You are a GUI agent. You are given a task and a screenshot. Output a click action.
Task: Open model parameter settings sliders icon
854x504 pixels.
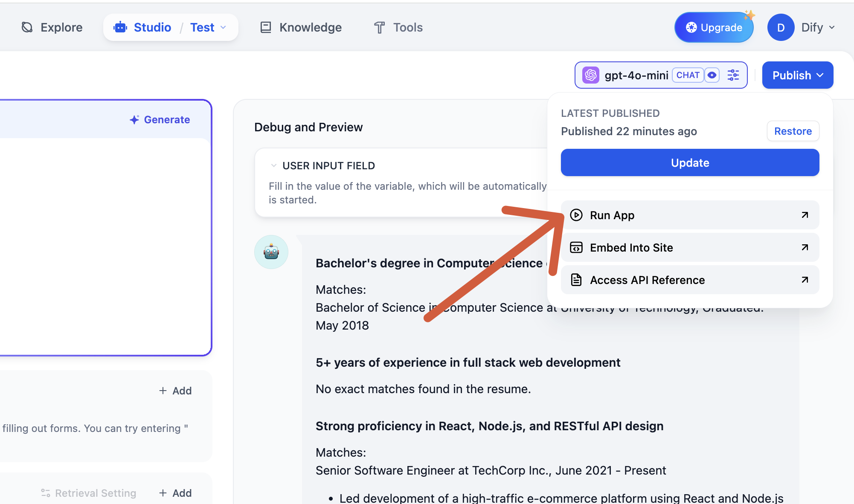click(733, 75)
